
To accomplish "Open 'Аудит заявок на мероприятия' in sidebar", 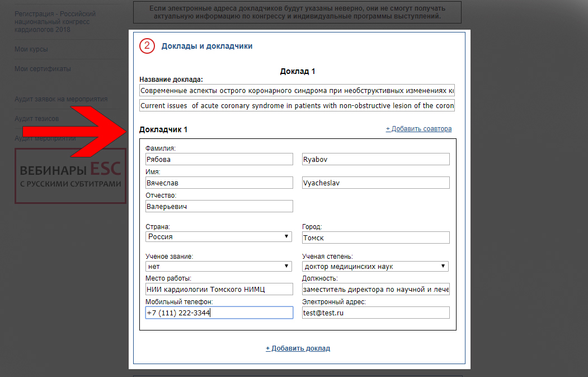I will (61, 99).
